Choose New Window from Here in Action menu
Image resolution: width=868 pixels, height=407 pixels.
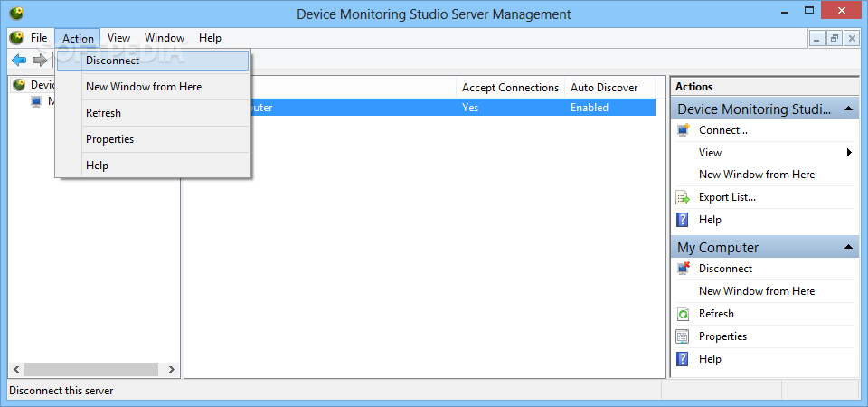(153, 87)
